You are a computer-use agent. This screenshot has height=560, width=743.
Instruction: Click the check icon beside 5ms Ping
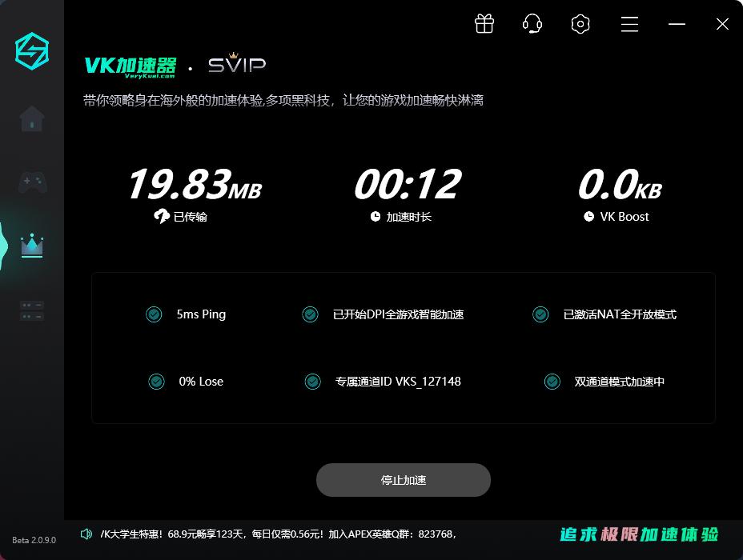coord(154,314)
